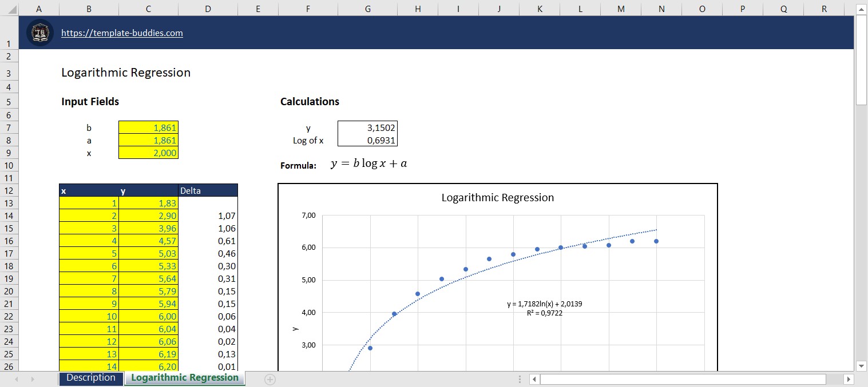The width and height of the screenshot is (868, 387).
Task: Open the template-buddies.com hyperlink
Action: 122,33
